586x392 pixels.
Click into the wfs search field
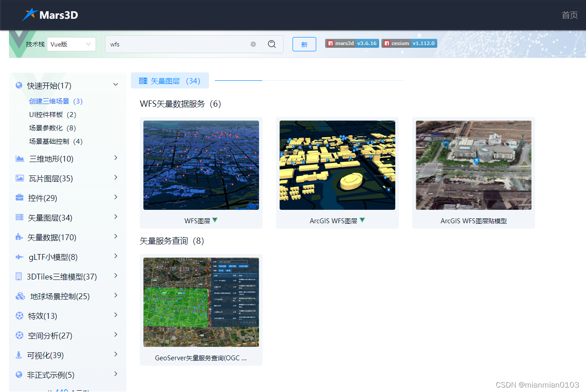click(x=179, y=44)
